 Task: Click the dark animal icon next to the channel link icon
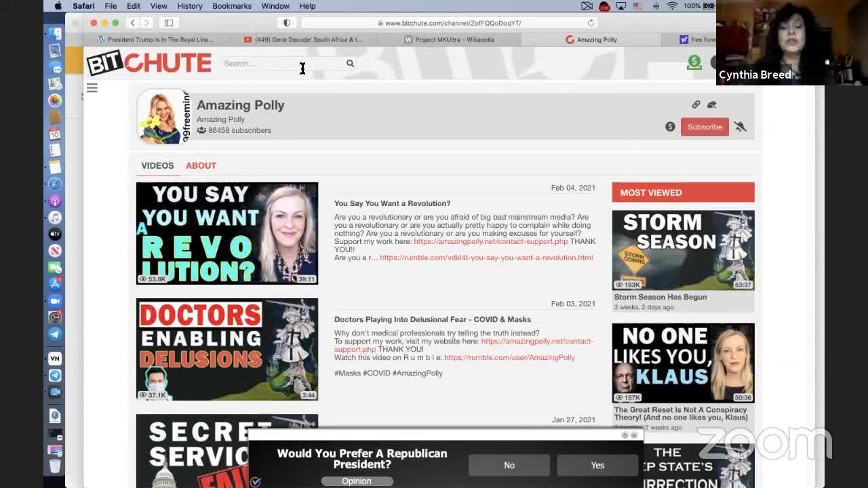[x=711, y=104]
